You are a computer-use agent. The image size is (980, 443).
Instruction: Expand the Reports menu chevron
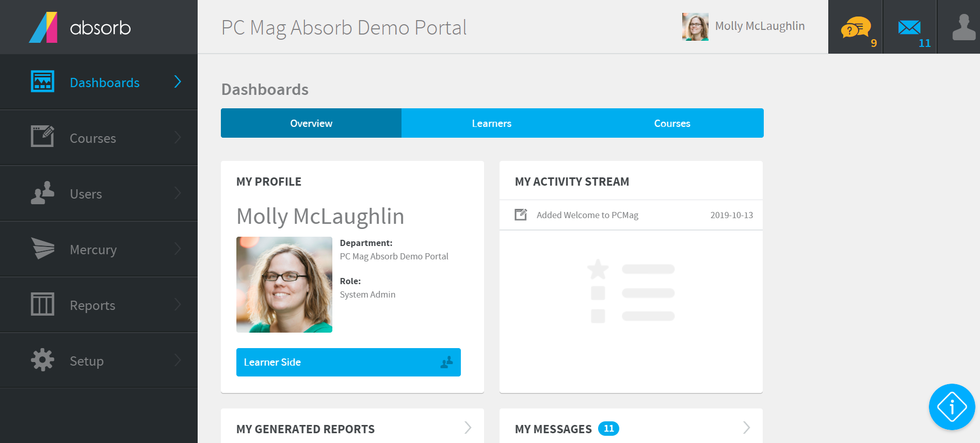pyautogui.click(x=178, y=304)
